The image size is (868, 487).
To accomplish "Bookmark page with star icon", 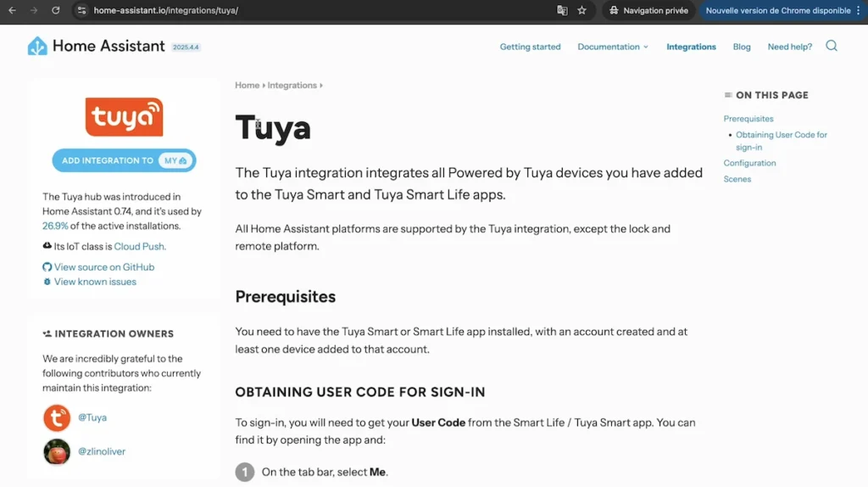I will (x=581, y=10).
